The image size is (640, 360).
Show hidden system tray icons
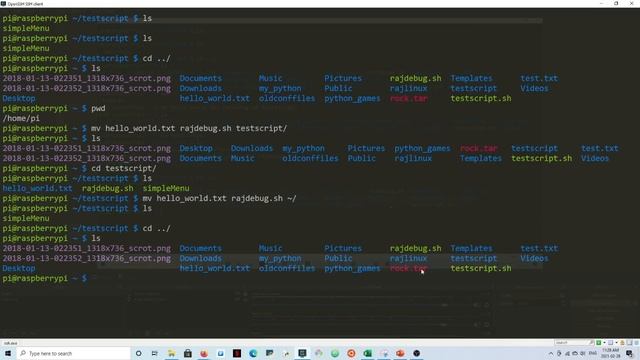(551, 353)
